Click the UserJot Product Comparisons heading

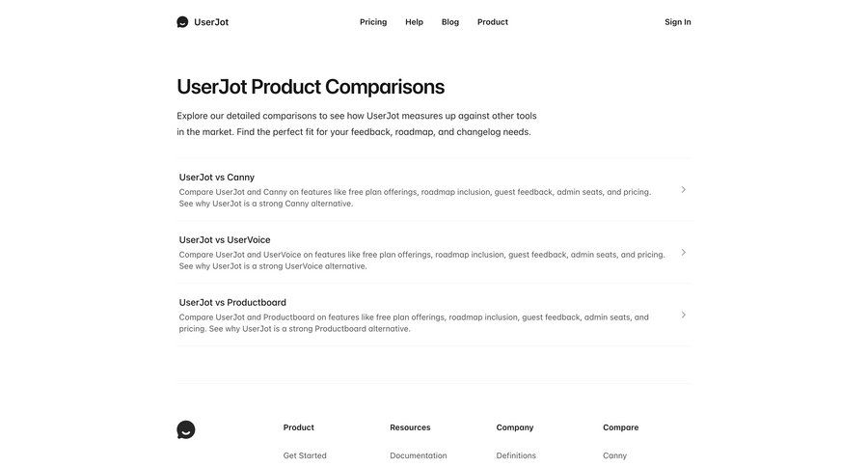pyautogui.click(x=311, y=87)
